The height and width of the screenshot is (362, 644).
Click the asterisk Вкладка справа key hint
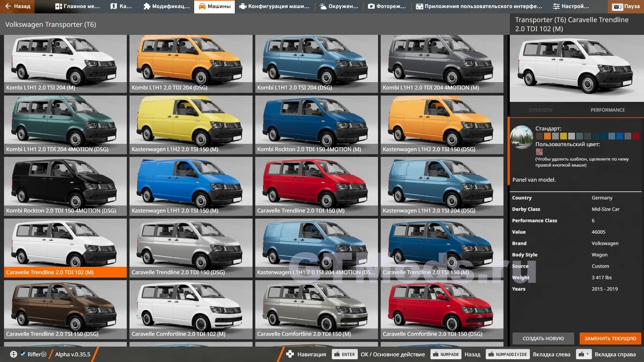pos(584,354)
